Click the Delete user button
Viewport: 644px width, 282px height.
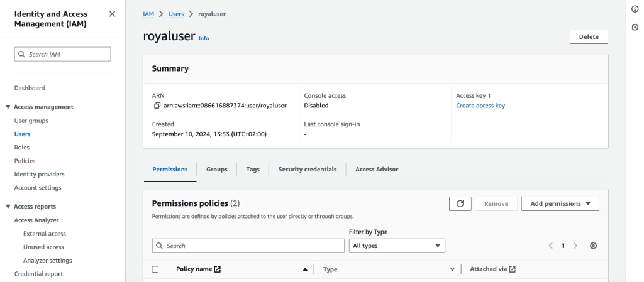[589, 36]
